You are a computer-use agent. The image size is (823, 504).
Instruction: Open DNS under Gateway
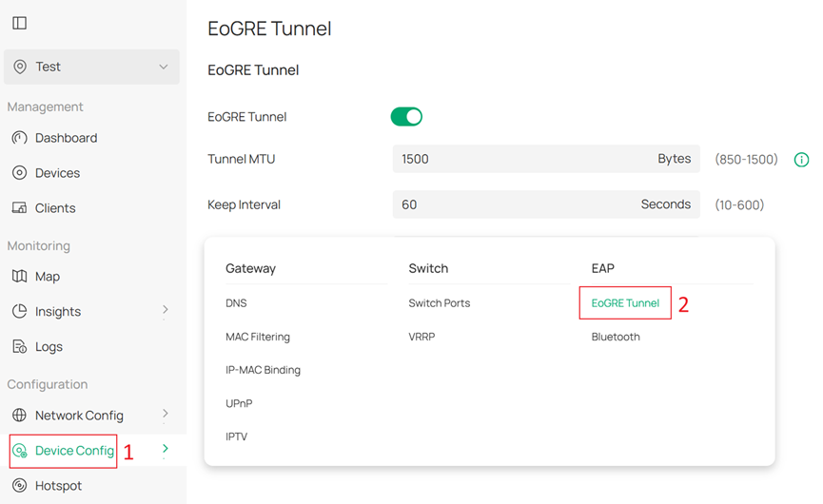(236, 303)
